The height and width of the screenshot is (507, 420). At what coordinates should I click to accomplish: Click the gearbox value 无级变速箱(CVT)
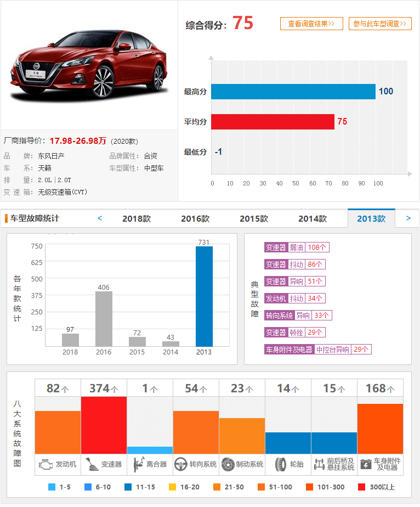63,192
